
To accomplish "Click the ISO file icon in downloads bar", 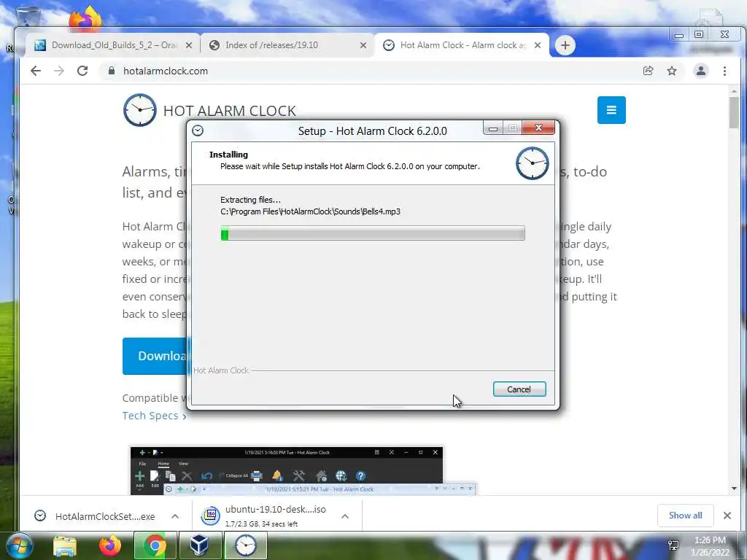I will 210,516.
